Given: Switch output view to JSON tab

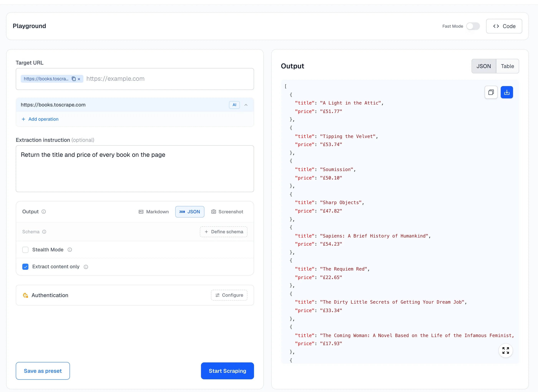Looking at the screenshot, I should 483,66.
